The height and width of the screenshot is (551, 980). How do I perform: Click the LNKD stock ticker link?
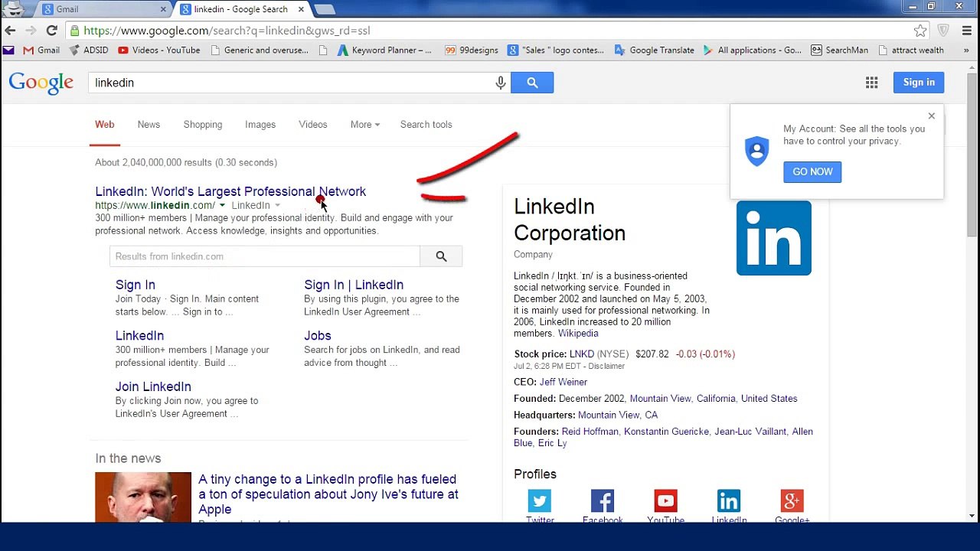pyautogui.click(x=582, y=354)
